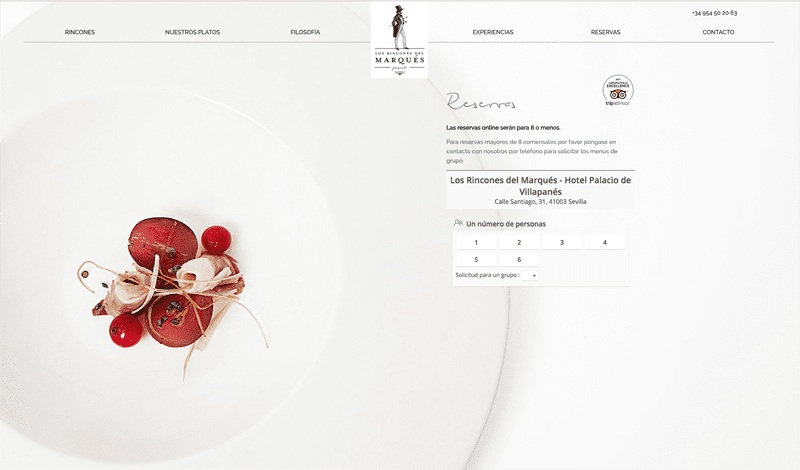Click the Los Rincones del Marqués logo

point(399,40)
